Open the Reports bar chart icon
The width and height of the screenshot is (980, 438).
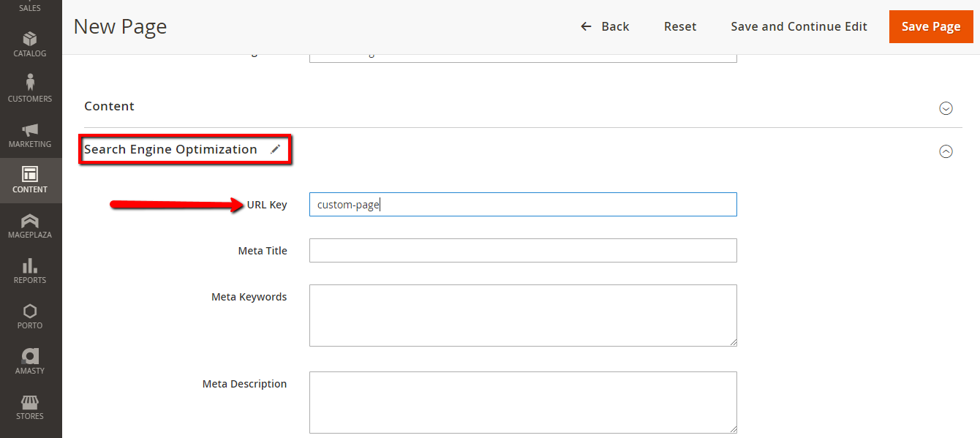30,265
